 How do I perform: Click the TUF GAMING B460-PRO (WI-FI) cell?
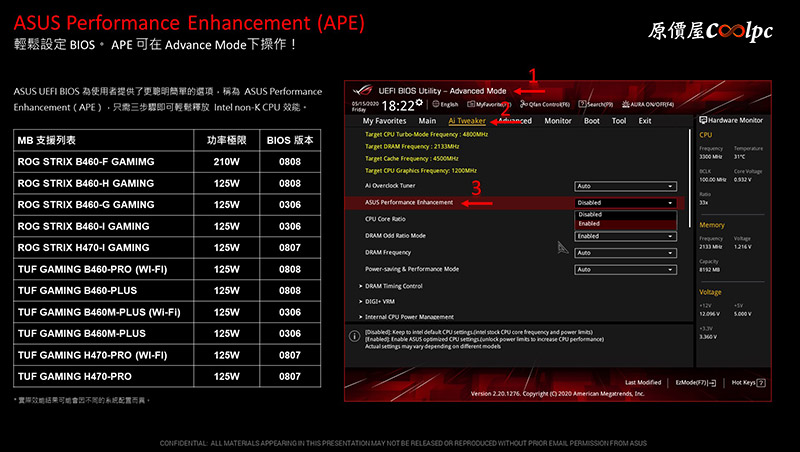pyautogui.click(x=104, y=269)
